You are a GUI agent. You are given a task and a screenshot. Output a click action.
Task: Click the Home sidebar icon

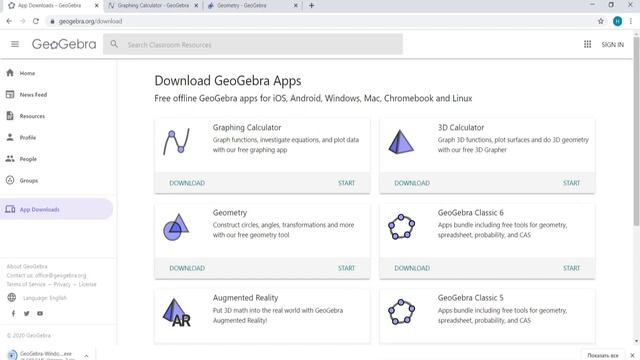click(x=10, y=73)
